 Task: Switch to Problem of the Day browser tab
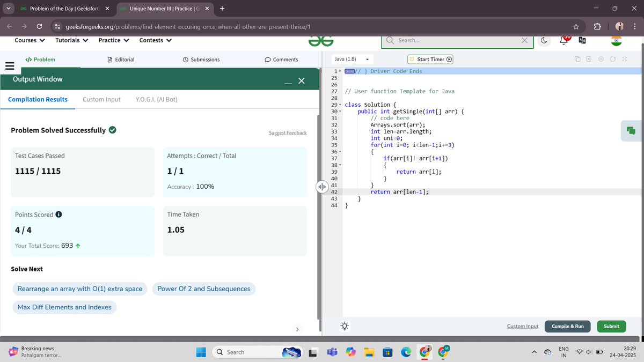65,9
